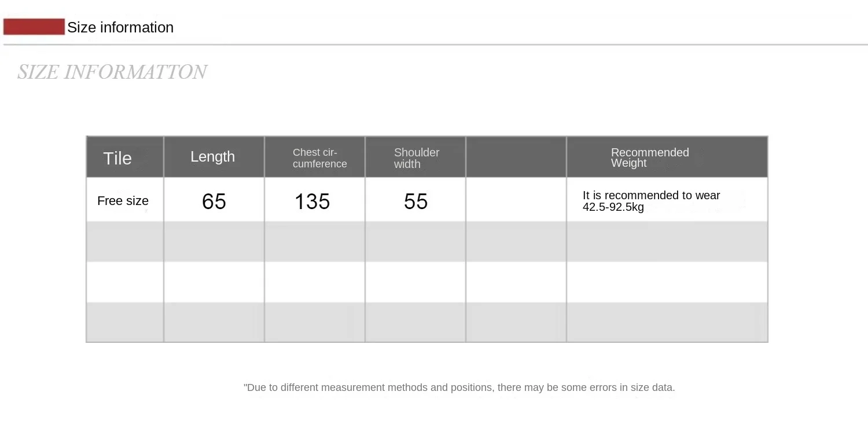Image resolution: width=868 pixels, height=439 pixels.
Task: Click the Recommended Weight header cell
Action: pyautogui.click(x=667, y=158)
